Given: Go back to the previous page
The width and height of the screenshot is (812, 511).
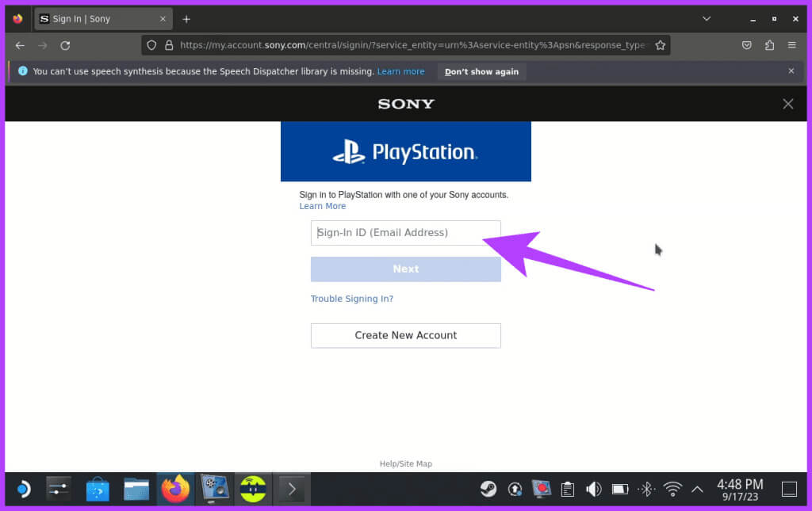Looking at the screenshot, I should (x=20, y=45).
